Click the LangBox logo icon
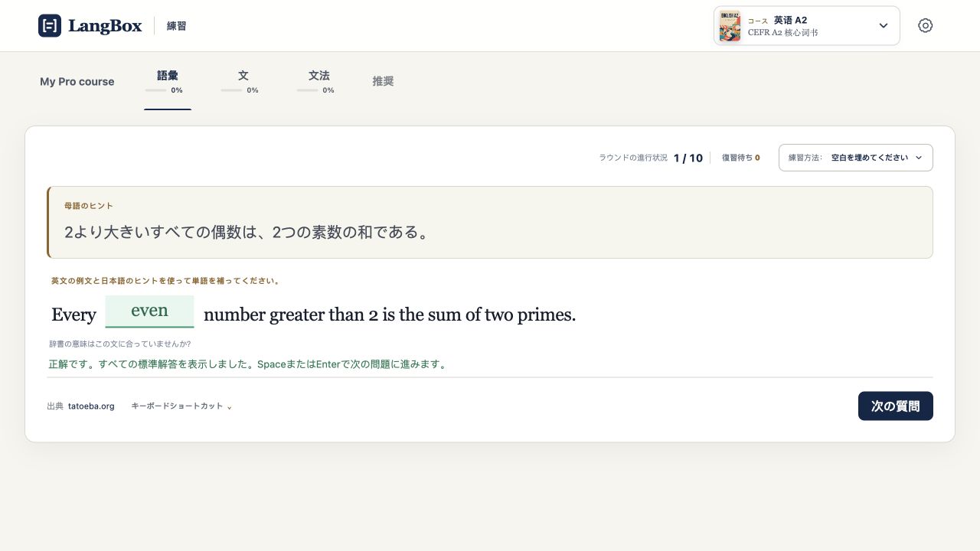The image size is (980, 551). coord(50,25)
